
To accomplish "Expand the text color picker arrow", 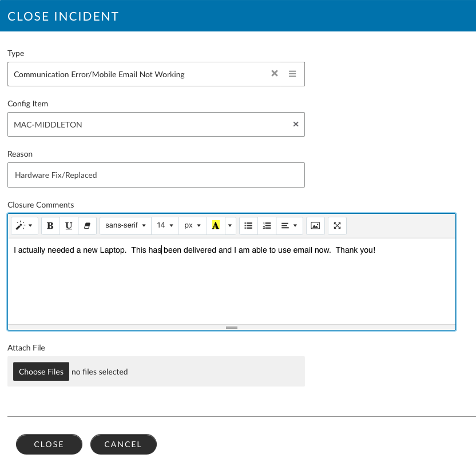I will pyautogui.click(x=230, y=226).
